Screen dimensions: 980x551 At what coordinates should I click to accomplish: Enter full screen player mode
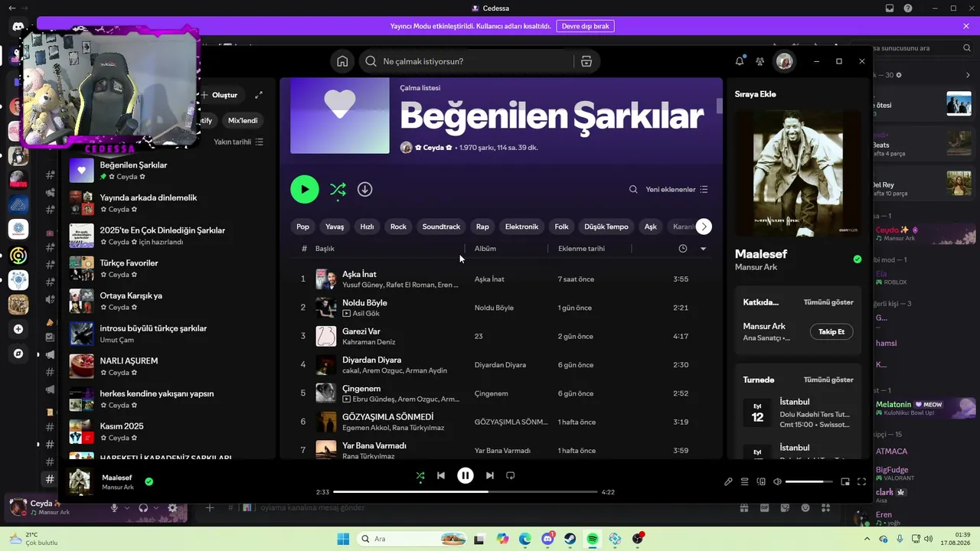click(x=861, y=481)
